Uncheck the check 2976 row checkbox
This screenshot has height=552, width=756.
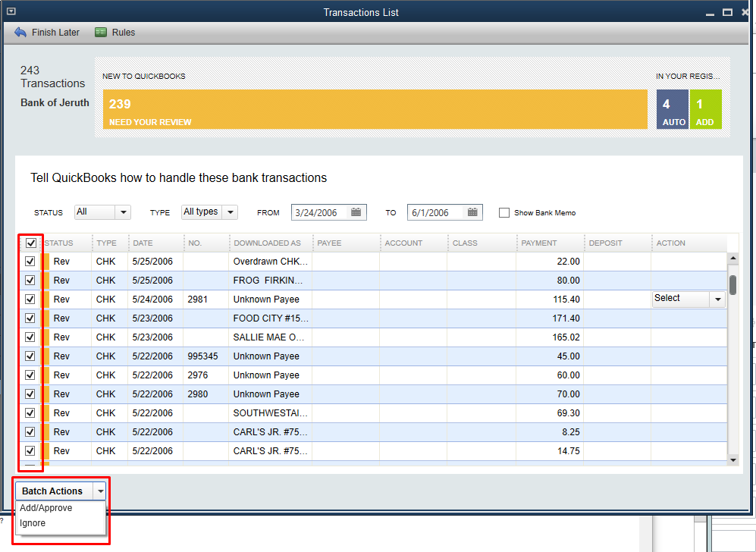[x=30, y=375]
